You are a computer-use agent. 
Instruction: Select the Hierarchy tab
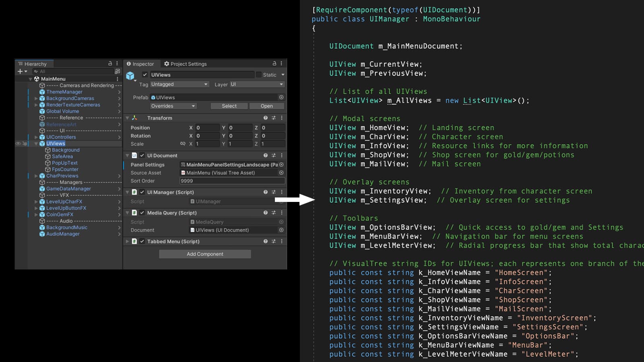[x=34, y=64]
